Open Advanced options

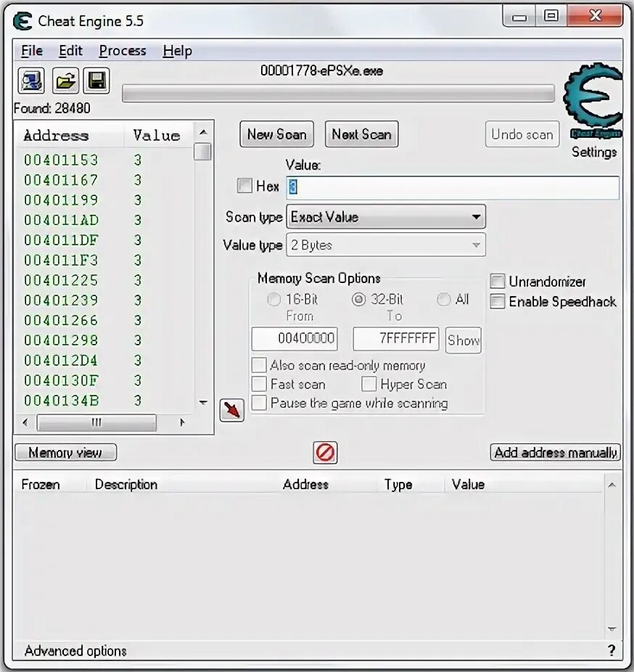pyautogui.click(x=75, y=650)
